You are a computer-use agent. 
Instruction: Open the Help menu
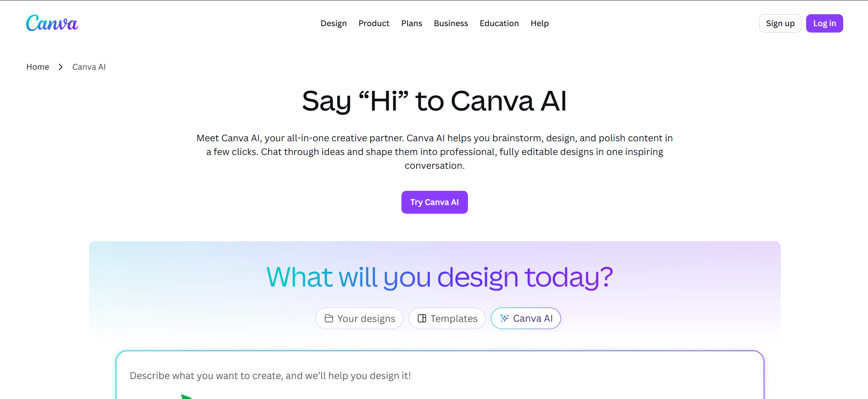540,23
